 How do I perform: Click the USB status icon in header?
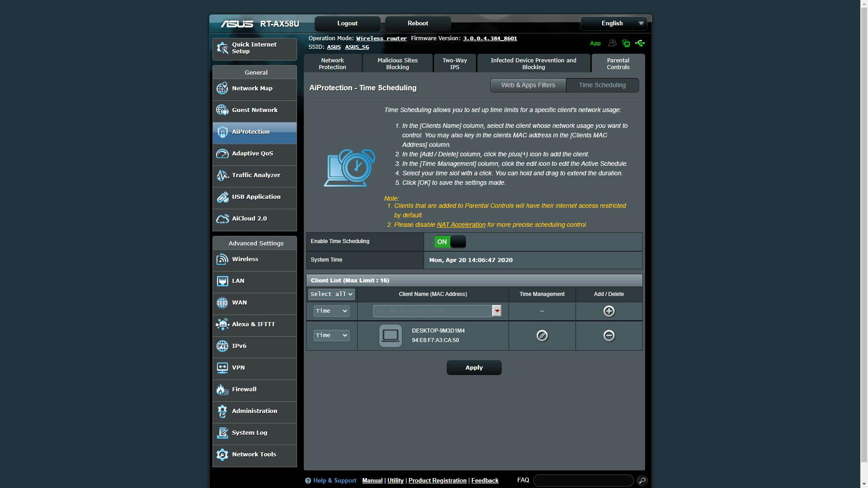[x=640, y=43]
